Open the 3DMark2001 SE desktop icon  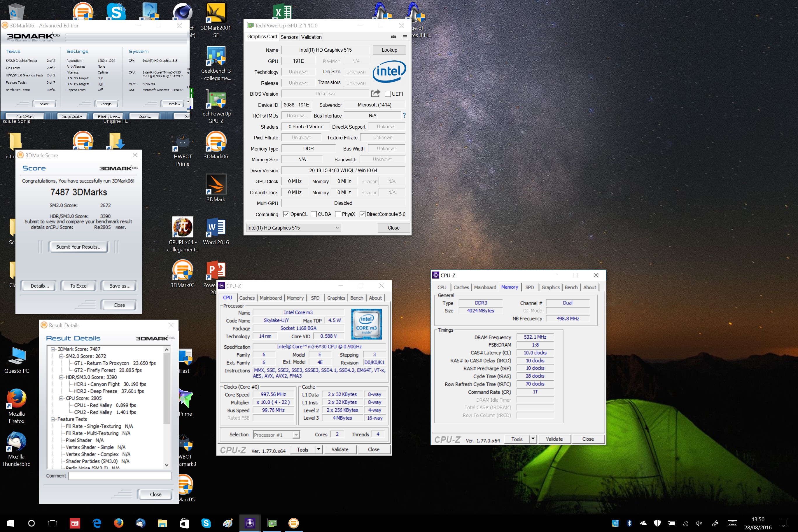216,20
